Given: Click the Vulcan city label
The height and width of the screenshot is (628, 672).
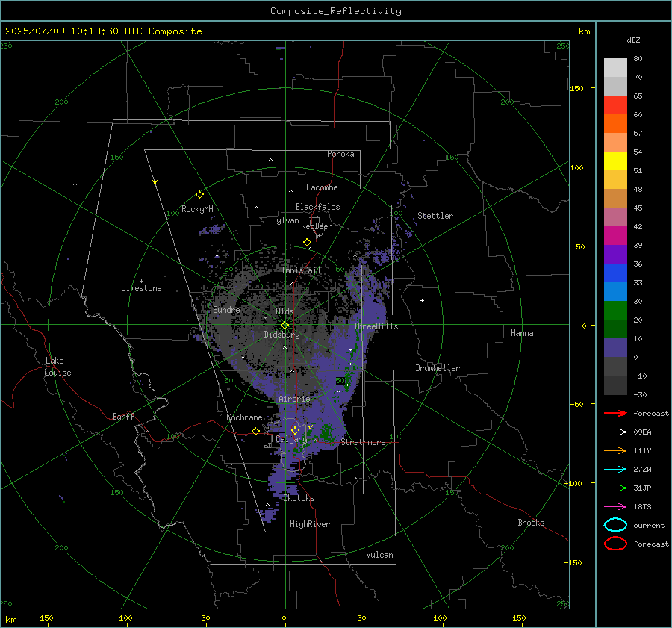Looking at the screenshot, I should (379, 555).
